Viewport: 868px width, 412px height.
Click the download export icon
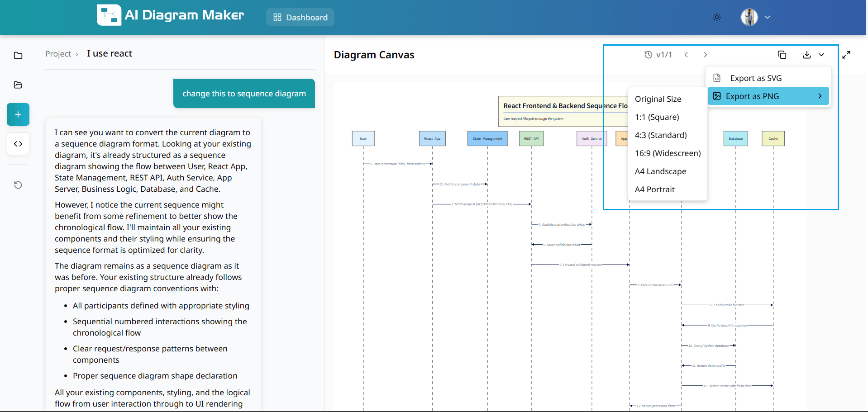pos(806,55)
